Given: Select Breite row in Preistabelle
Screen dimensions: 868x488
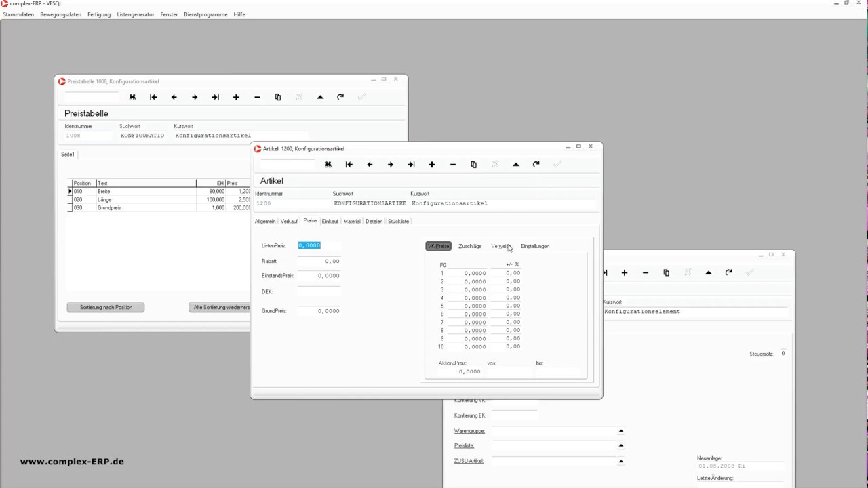Looking at the screenshot, I should click(160, 192).
